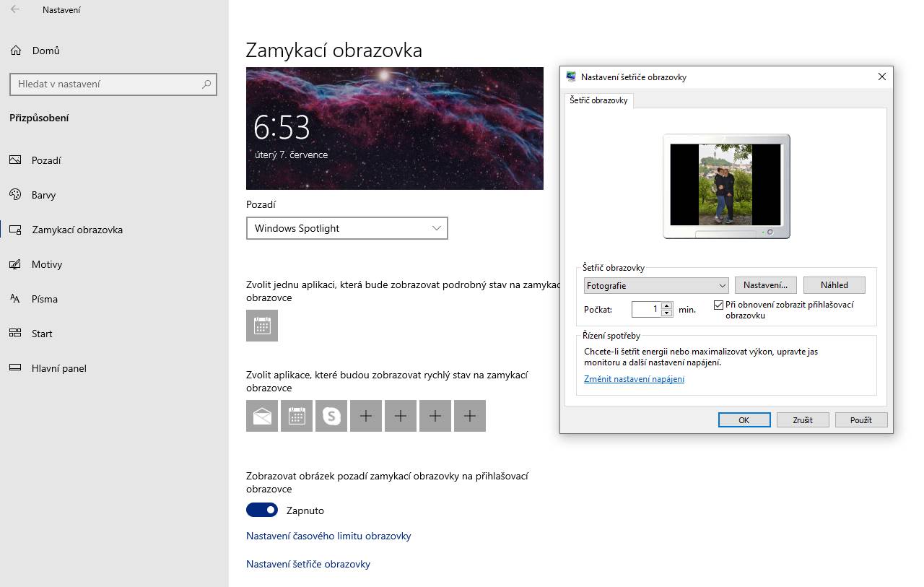The image size is (924, 587).
Task: Expand the Windows Spotlight background dropdown
Action: pyautogui.click(x=347, y=228)
